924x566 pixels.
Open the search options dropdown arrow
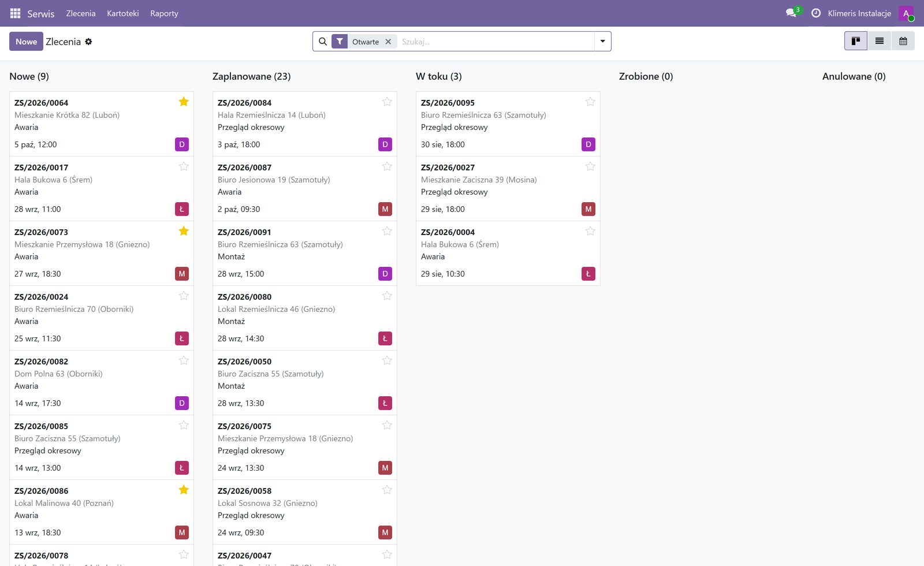602,42
